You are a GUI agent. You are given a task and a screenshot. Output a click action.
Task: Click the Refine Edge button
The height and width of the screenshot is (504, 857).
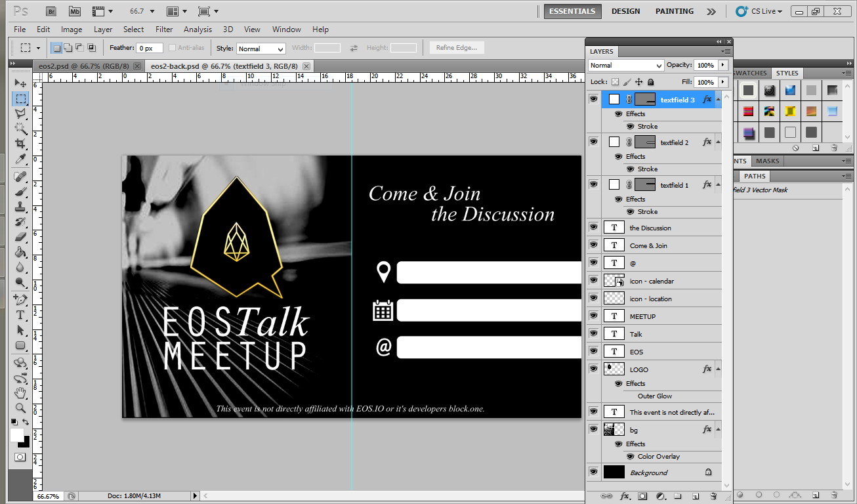pos(457,48)
